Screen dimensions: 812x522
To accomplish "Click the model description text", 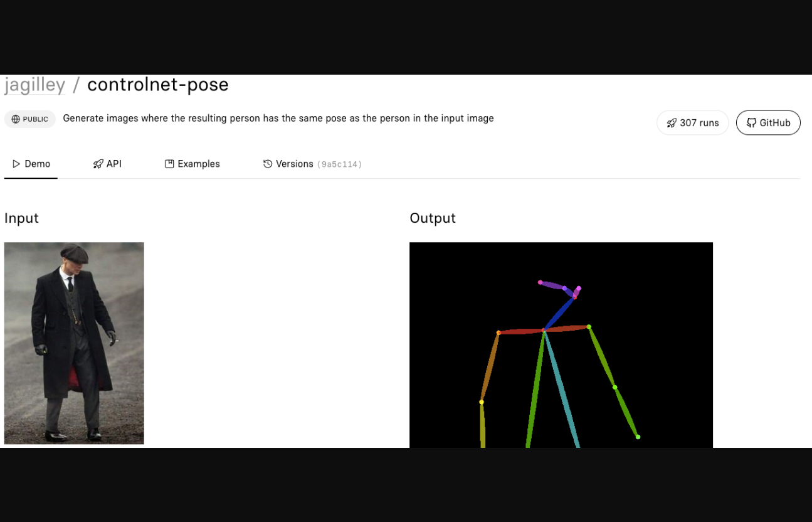I will (278, 118).
